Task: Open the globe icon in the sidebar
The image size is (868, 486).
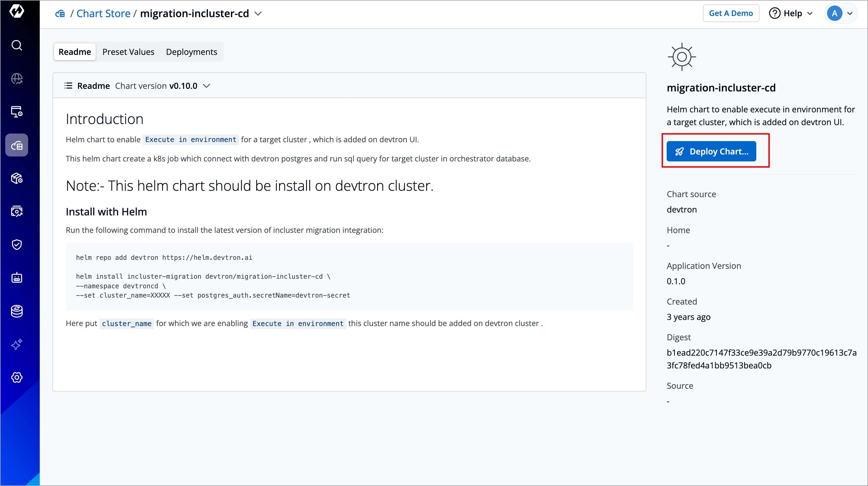Action: tap(17, 79)
